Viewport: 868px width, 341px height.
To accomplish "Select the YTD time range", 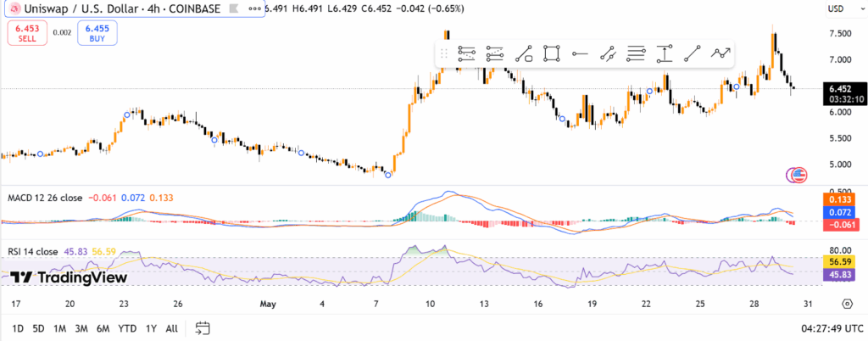I will point(127,328).
